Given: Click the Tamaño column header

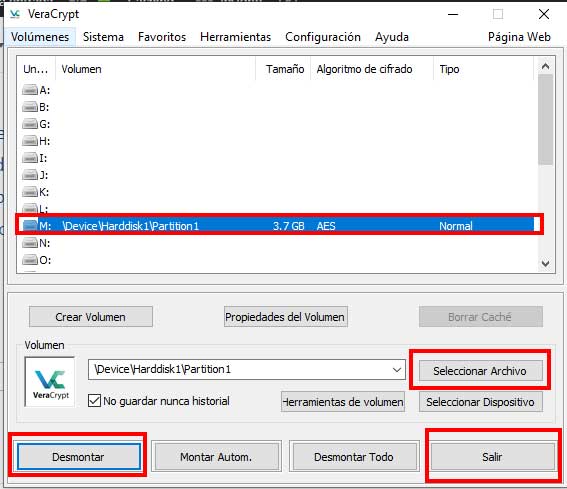Looking at the screenshot, I should pyautogui.click(x=285, y=69).
